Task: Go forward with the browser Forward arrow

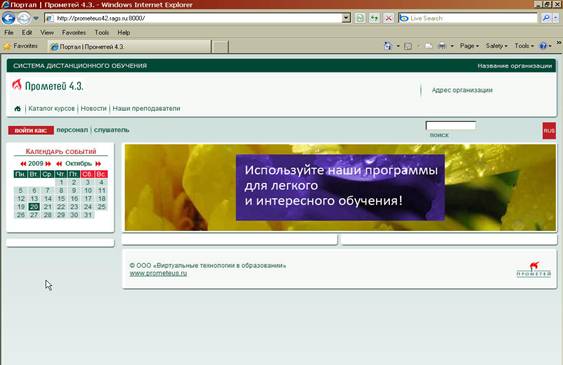Action: [x=24, y=18]
